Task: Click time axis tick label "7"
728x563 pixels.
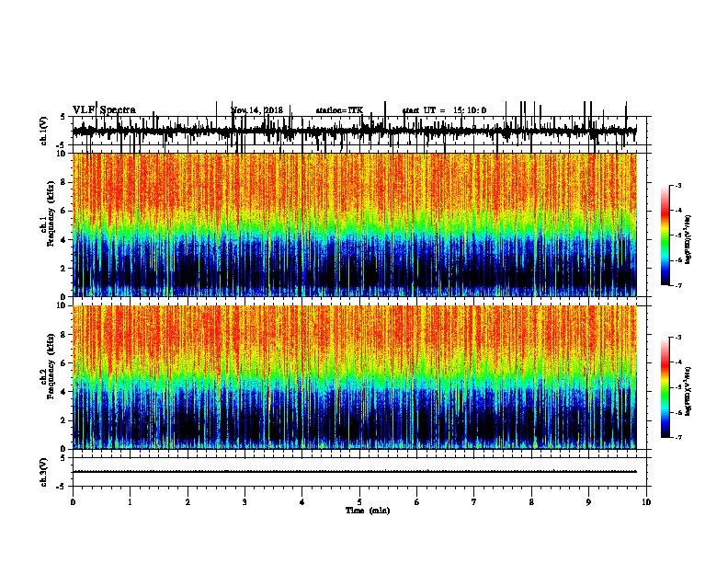Action: tap(474, 502)
